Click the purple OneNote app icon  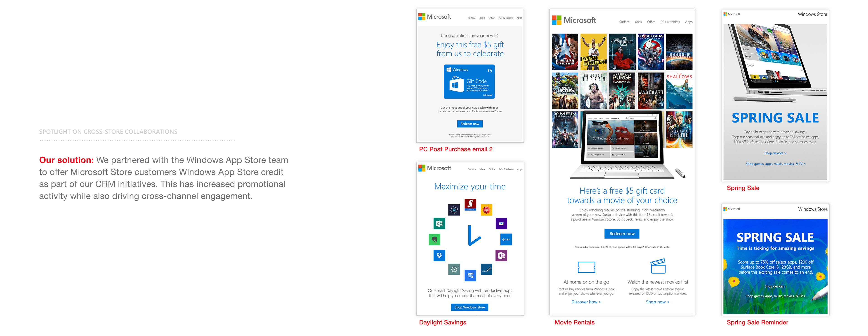pyautogui.click(x=501, y=255)
